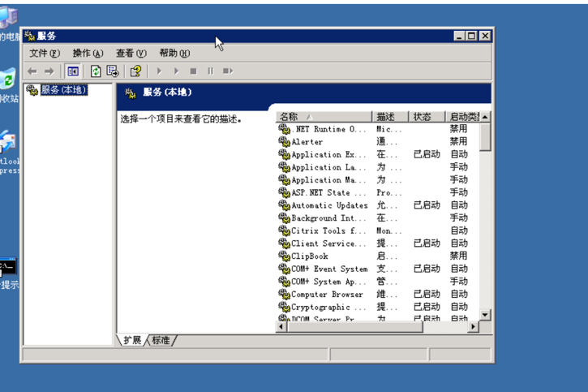Viewport: 588px width, 392px height.
Task: Click the Automatic Updates gear icon
Action: click(x=284, y=205)
